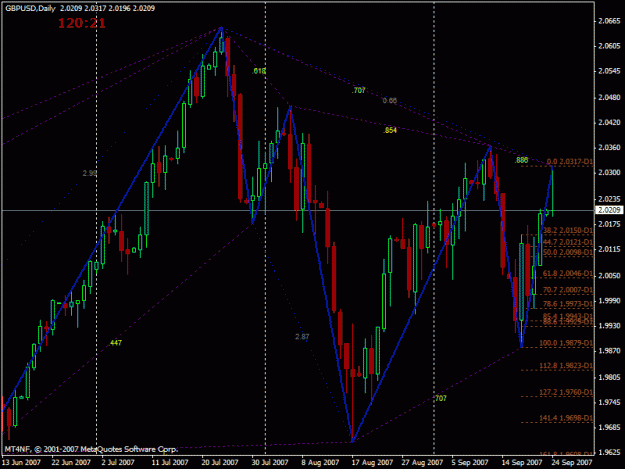Select the 112.8 1.9823-D1 Fibonacci level
Screen dimensions: 625x469
(x=566, y=365)
